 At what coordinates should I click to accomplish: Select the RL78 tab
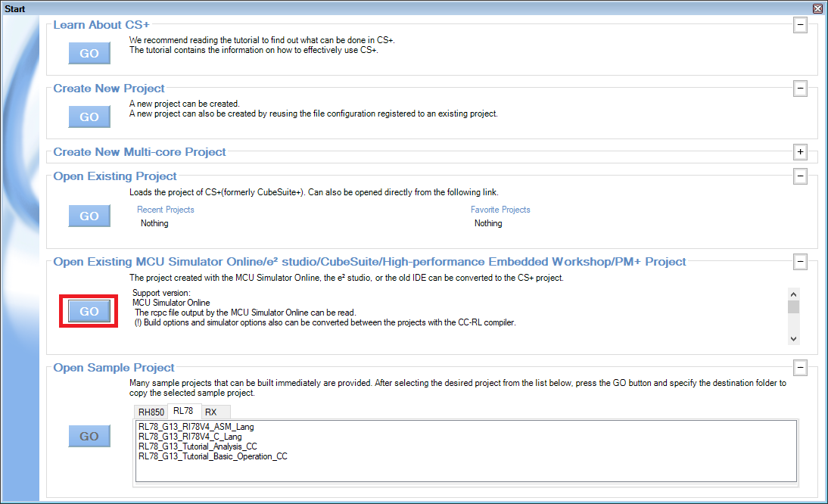click(182, 411)
